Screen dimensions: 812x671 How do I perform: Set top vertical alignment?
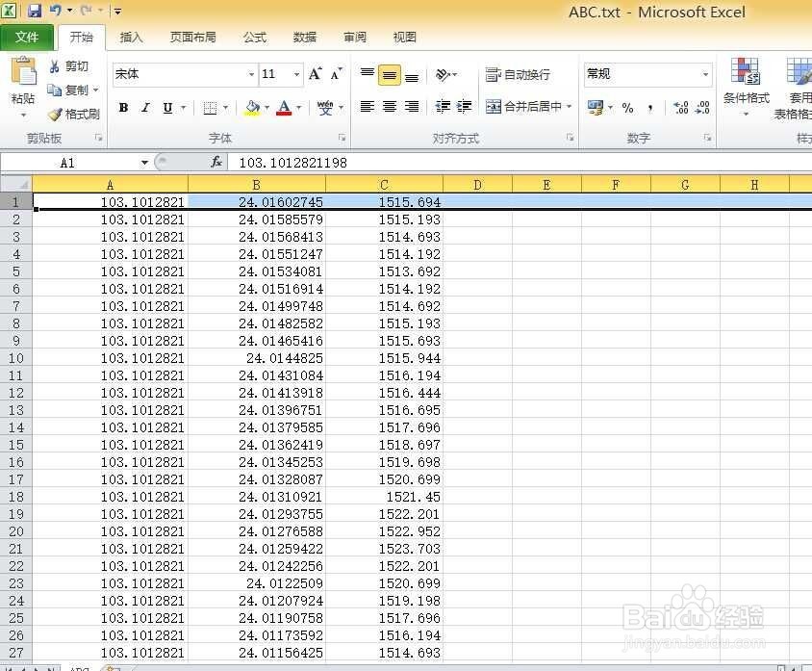point(368,75)
